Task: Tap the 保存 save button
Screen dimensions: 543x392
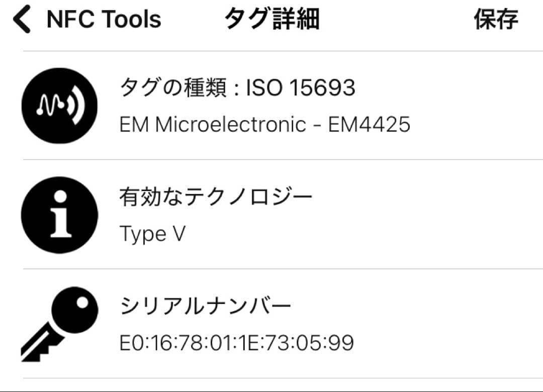Action: coord(496,20)
